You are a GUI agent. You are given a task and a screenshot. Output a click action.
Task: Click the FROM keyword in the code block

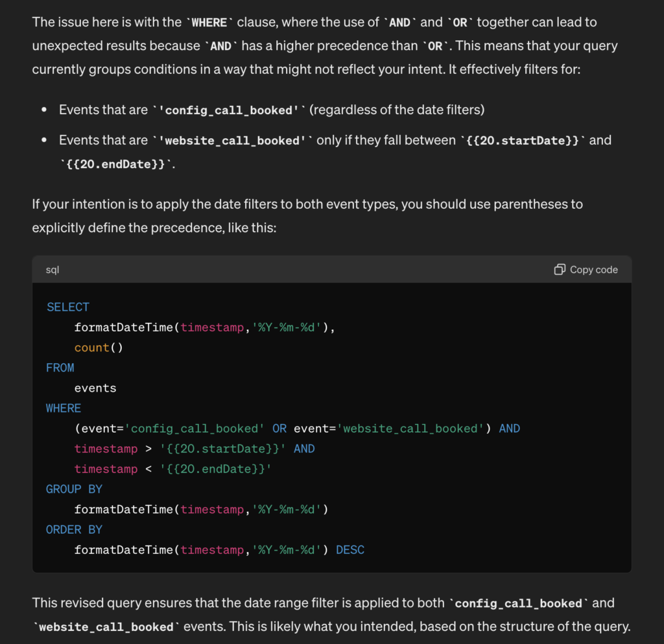[60, 368]
